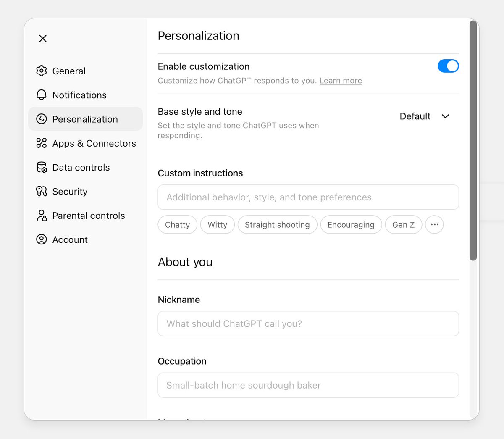Click the vertical scrollbar thumb
The width and height of the screenshot is (504, 439).
[473, 141]
